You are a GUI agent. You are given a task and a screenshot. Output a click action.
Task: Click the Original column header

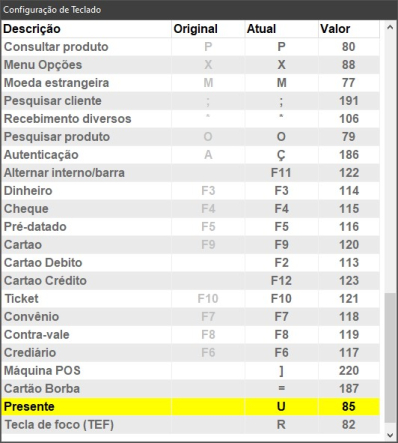[208, 29]
